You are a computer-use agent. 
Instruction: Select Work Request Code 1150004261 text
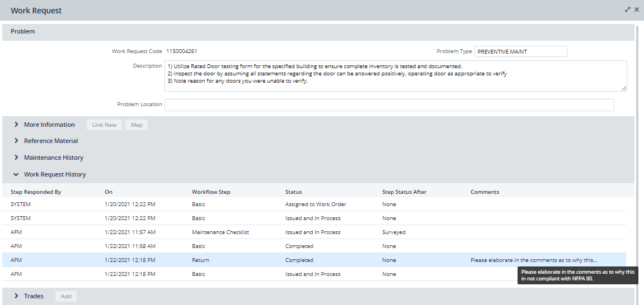[x=181, y=51]
